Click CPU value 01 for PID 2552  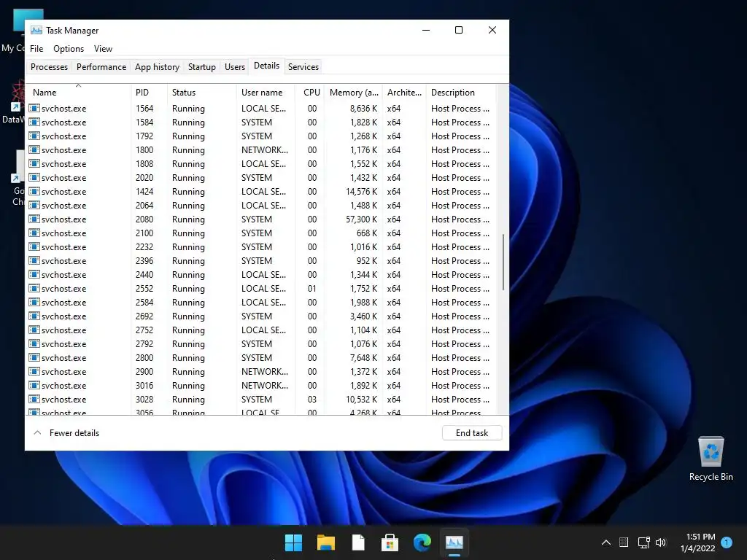[312, 289]
